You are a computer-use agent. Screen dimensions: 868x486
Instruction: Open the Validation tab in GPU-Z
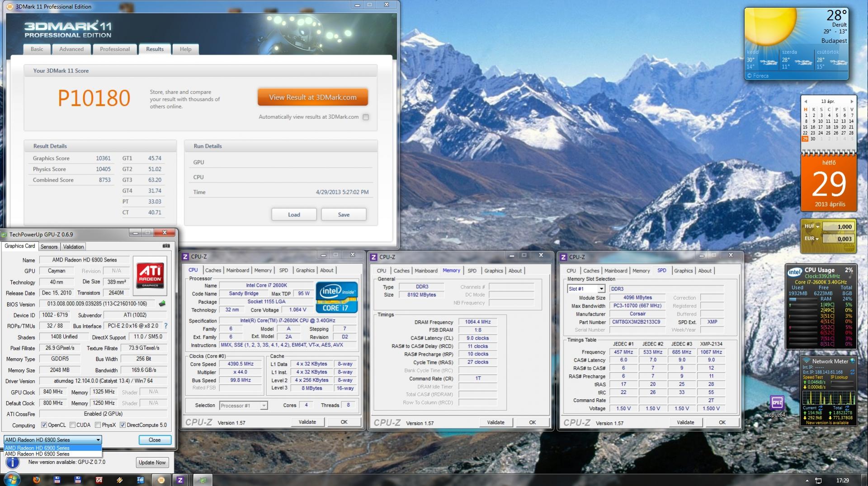point(73,247)
